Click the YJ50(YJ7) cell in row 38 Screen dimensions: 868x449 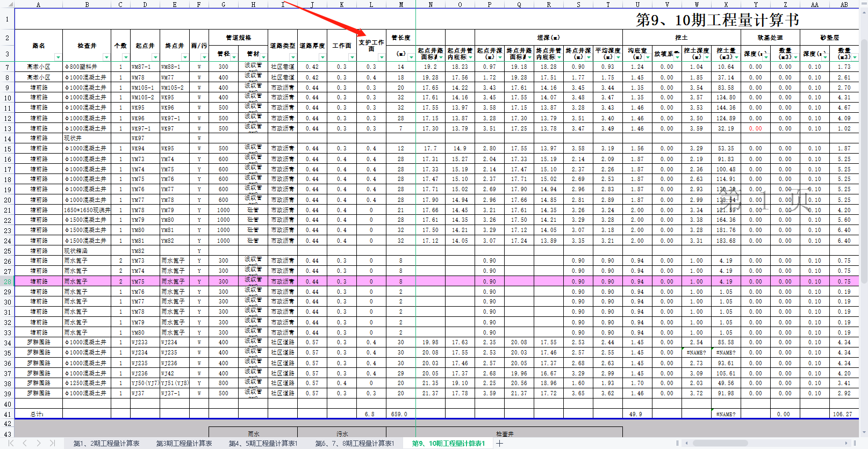145,383
